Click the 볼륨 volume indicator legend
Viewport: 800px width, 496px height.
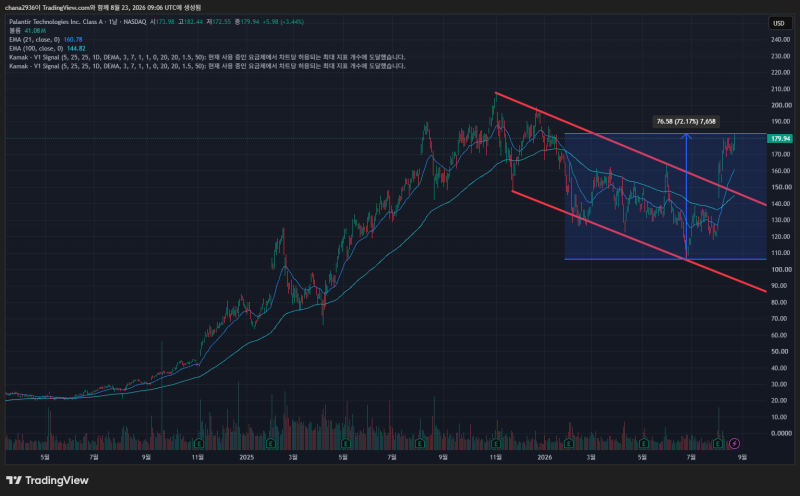click(15, 31)
